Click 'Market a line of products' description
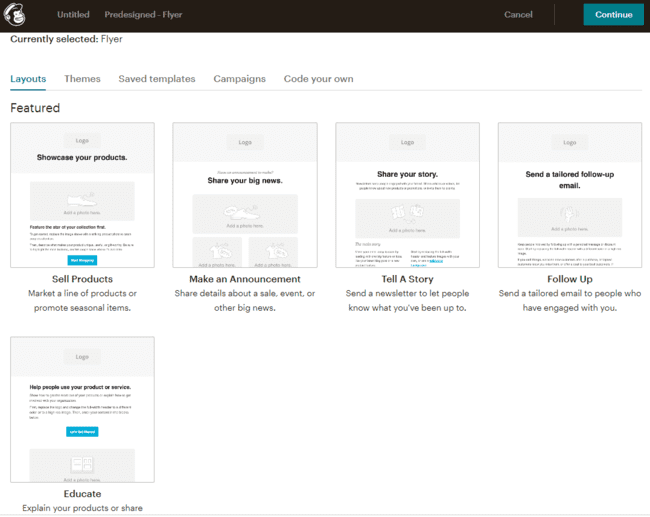Screen dimensions: 650x517 pos(82,301)
